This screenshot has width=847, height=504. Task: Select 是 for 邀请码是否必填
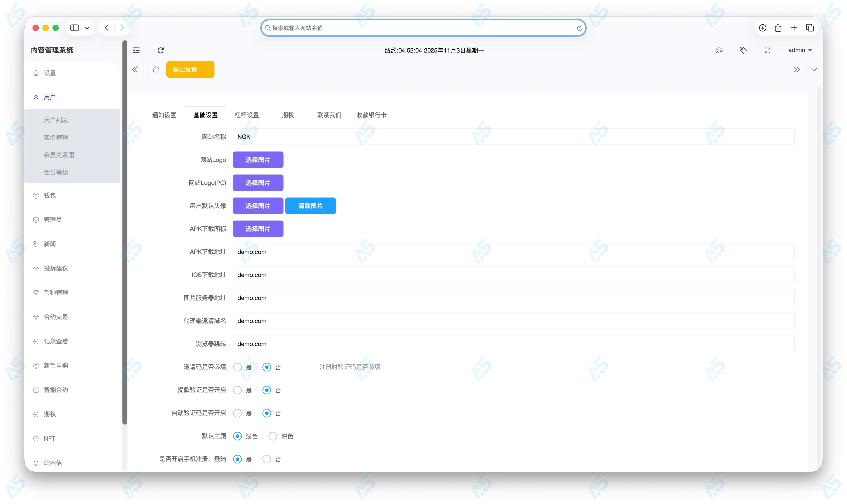coord(237,367)
